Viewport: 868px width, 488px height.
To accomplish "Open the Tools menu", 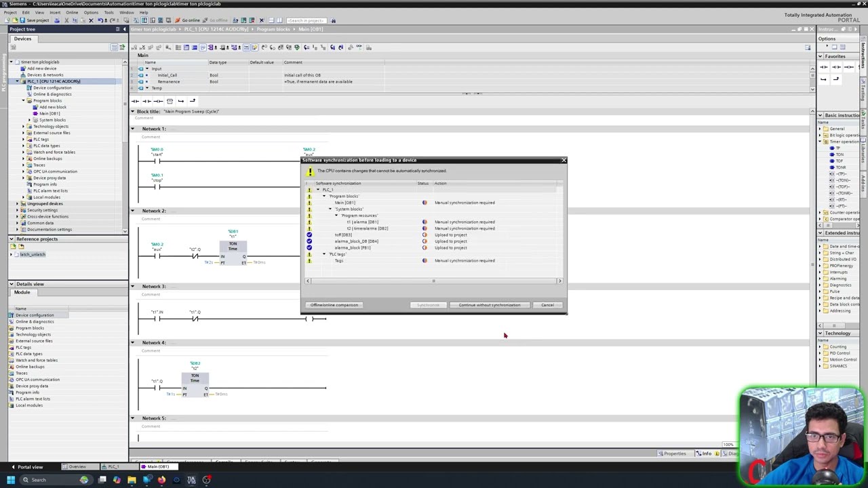I will [x=108, y=12].
